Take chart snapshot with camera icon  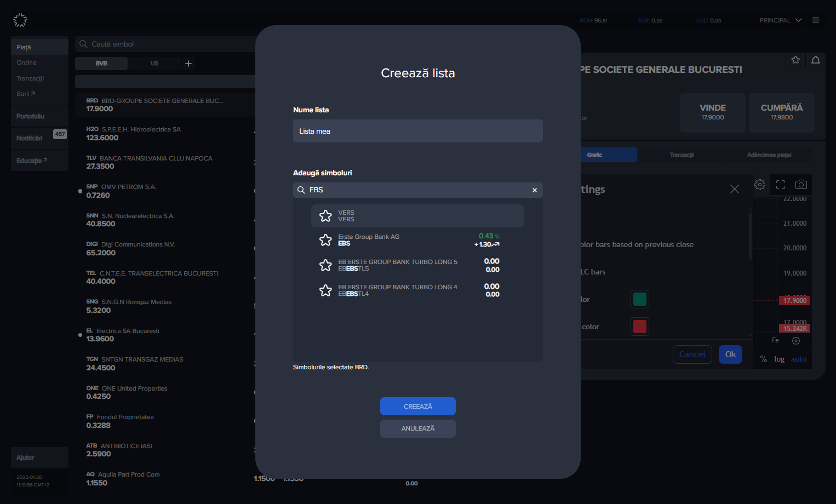tap(801, 185)
